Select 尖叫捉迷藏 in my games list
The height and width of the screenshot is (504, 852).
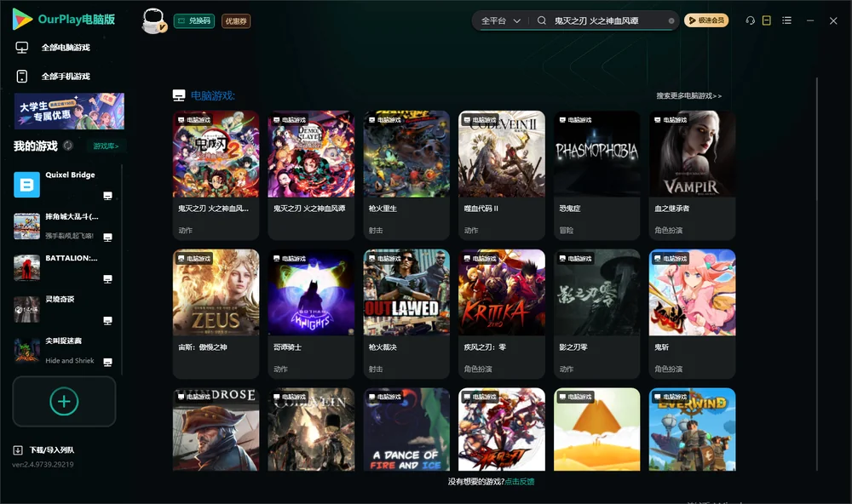64,351
